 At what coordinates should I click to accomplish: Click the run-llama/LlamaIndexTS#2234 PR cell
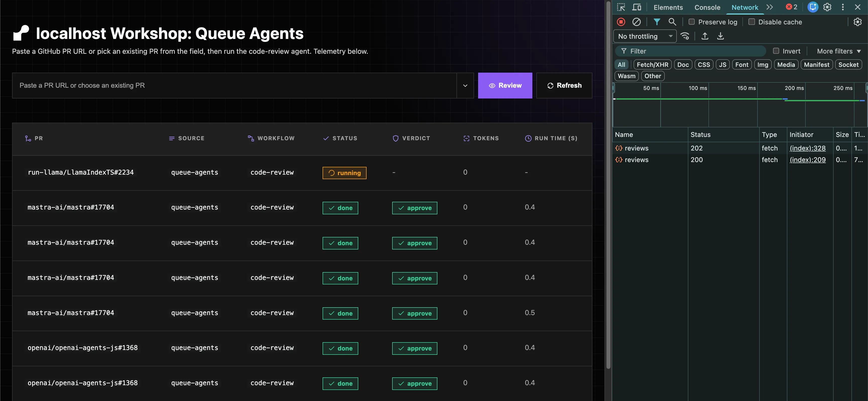(x=81, y=173)
